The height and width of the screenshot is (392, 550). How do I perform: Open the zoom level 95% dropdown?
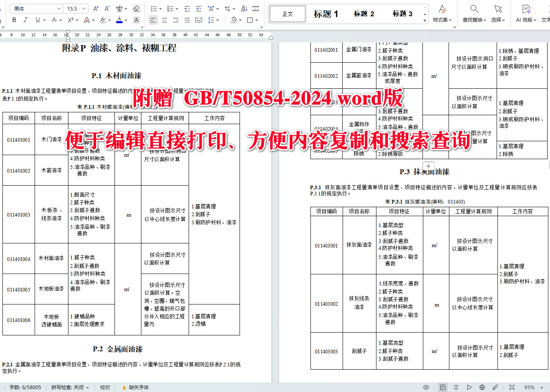[530, 387]
